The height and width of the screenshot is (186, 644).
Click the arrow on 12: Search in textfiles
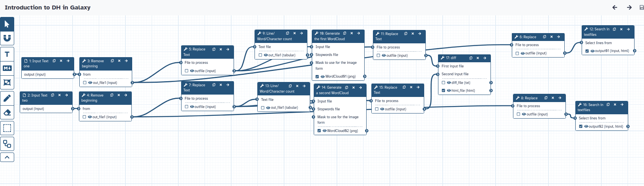628,29
